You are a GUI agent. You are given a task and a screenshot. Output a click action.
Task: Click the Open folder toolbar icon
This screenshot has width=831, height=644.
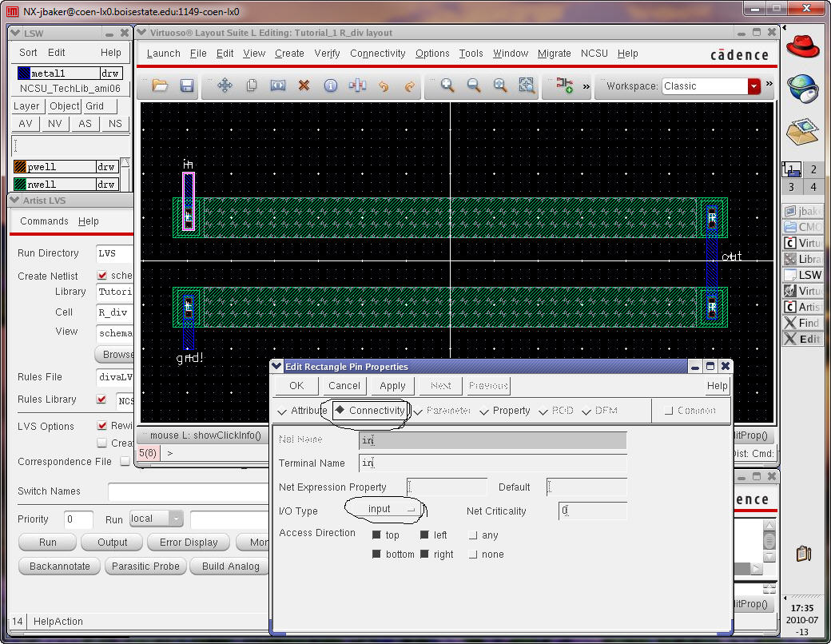coord(160,85)
